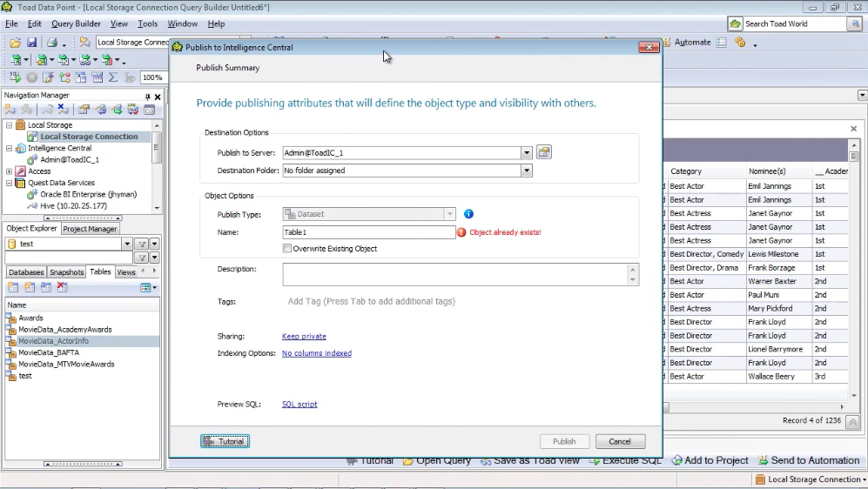Switch to the Views tab

(125, 272)
